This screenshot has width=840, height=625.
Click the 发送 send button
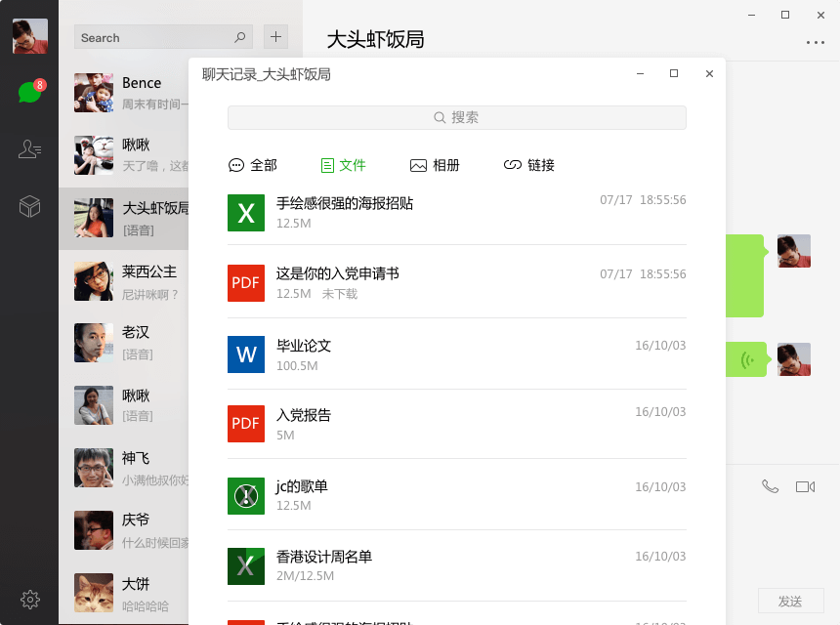(x=790, y=601)
